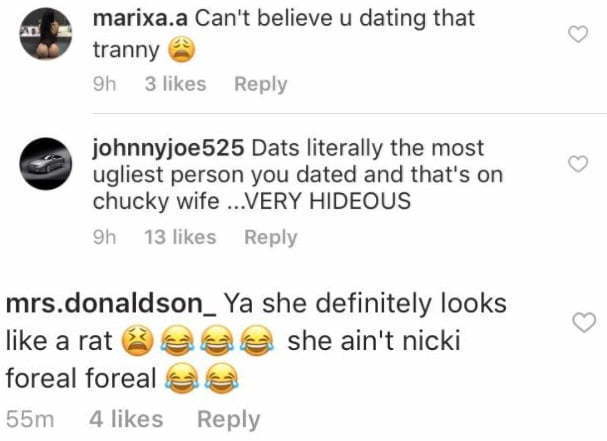Show the 13 likes list
This screenshot has width=607, height=441.
[x=180, y=237]
